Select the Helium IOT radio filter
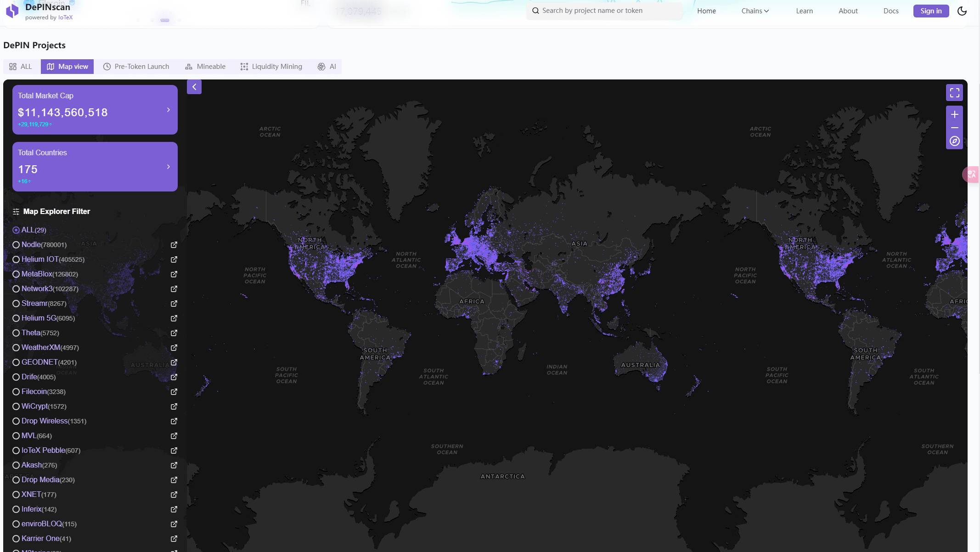This screenshot has width=980, height=552. point(16,259)
